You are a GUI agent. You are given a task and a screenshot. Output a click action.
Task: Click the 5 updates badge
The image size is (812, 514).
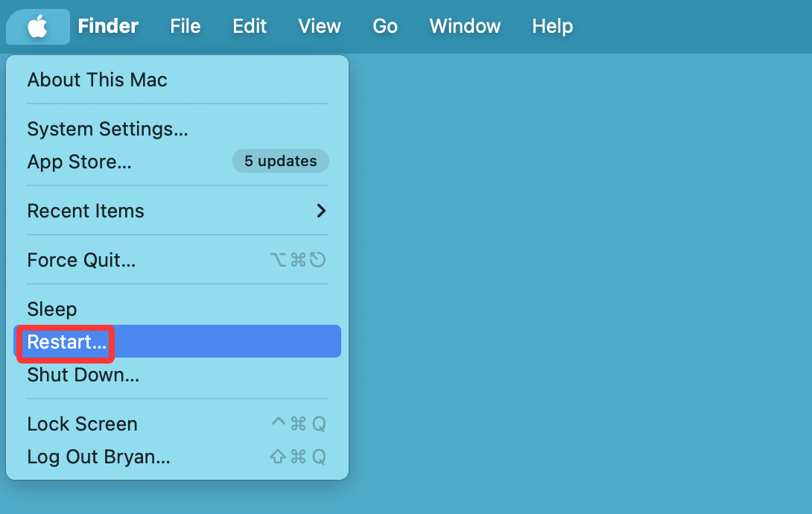280,161
